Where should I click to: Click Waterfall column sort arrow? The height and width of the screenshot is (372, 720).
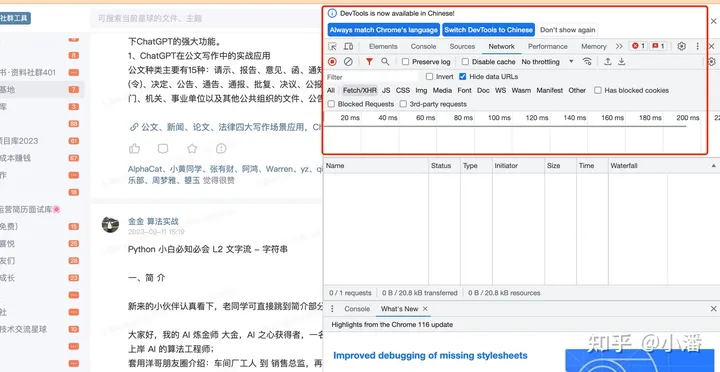[714, 166]
